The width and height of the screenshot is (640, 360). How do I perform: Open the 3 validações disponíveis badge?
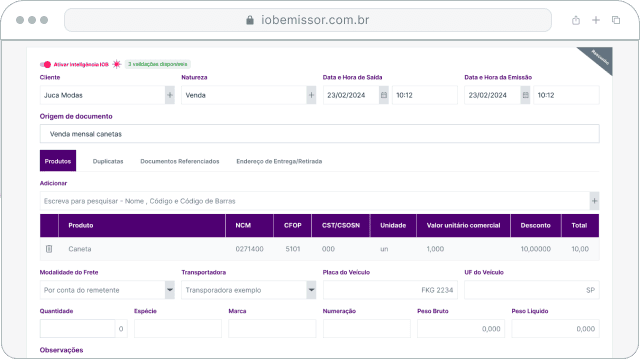tap(158, 64)
